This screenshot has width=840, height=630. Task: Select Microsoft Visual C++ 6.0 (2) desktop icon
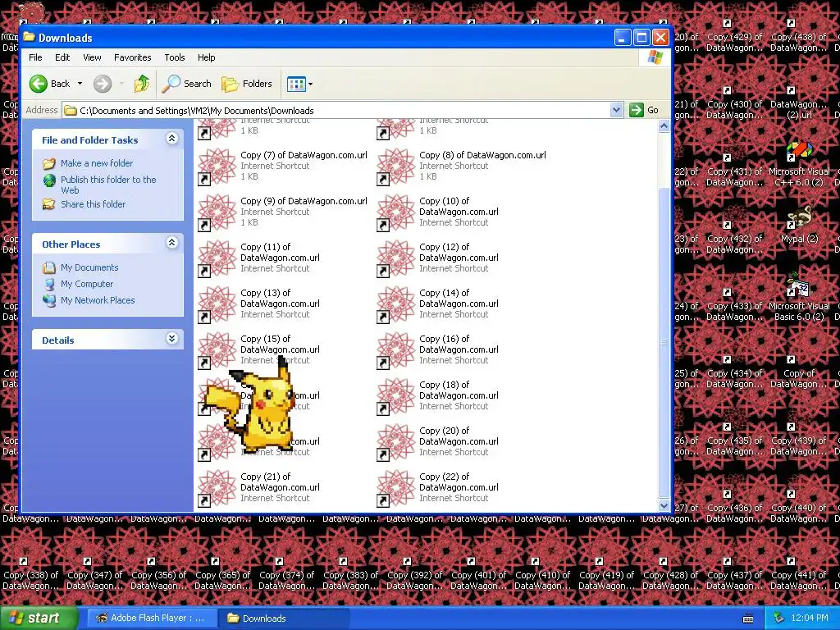[799, 164]
